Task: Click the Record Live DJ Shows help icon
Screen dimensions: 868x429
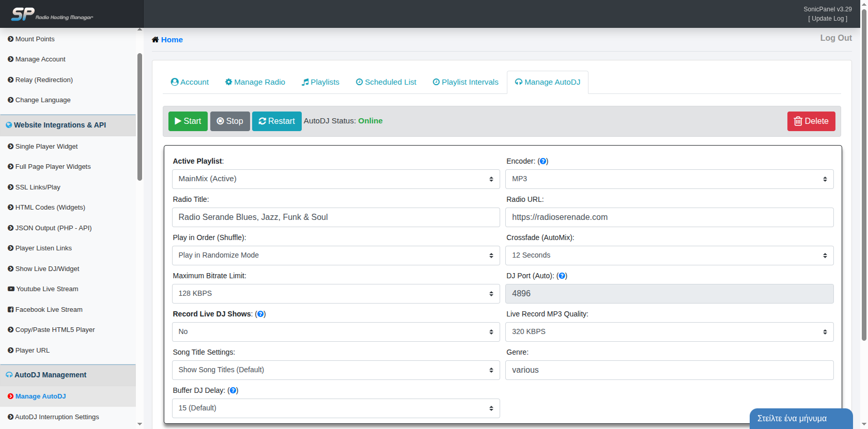Action: point(260,314)
